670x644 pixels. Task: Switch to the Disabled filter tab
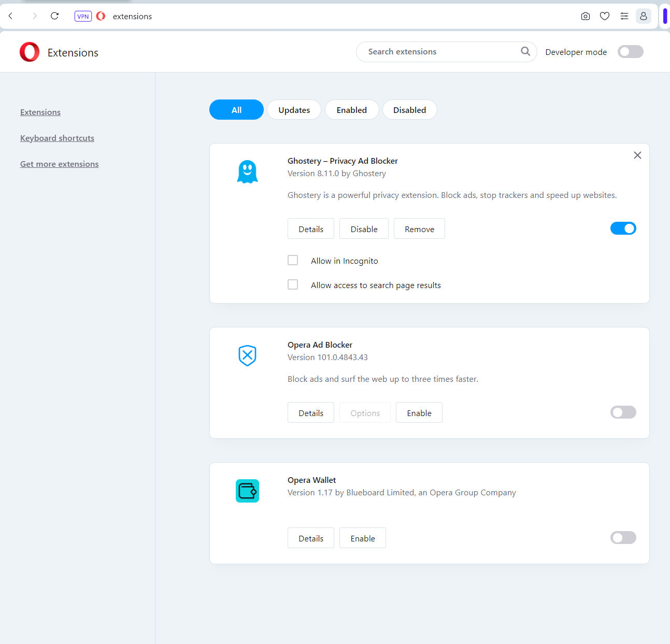409,109
